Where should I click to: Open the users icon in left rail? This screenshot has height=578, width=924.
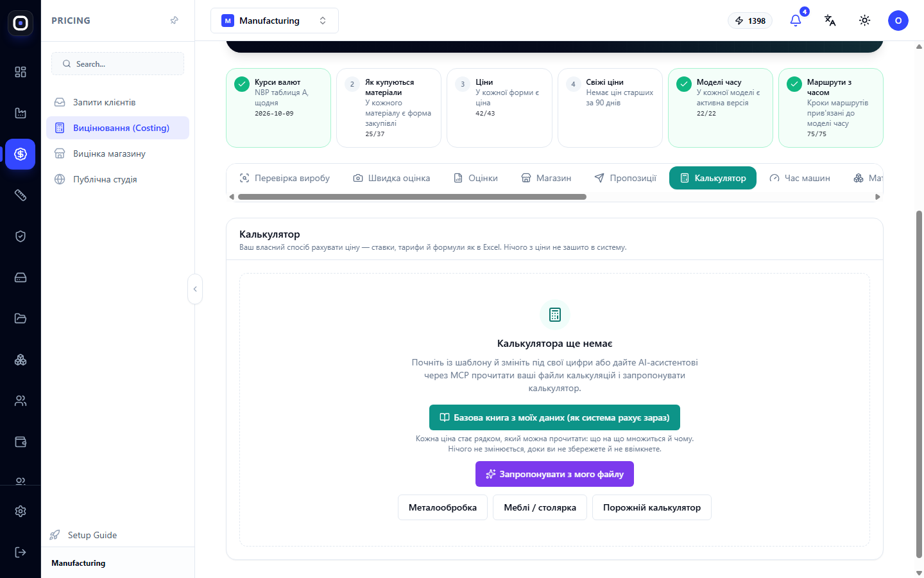21,401
